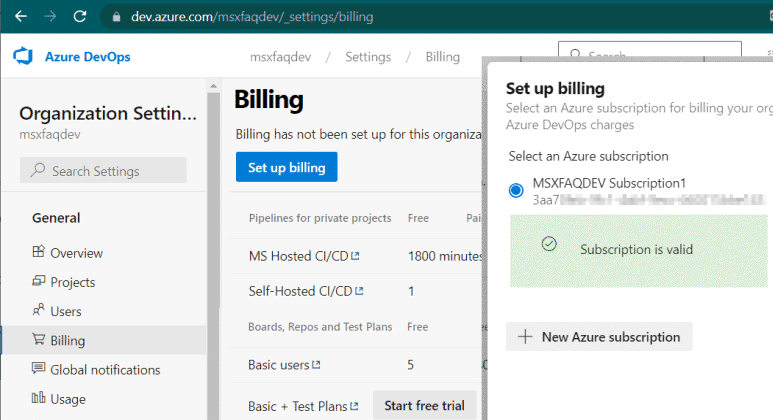Open the external link icon next to MS Hosted CI/CD
The image size is (773, 420).
point(355,256)
